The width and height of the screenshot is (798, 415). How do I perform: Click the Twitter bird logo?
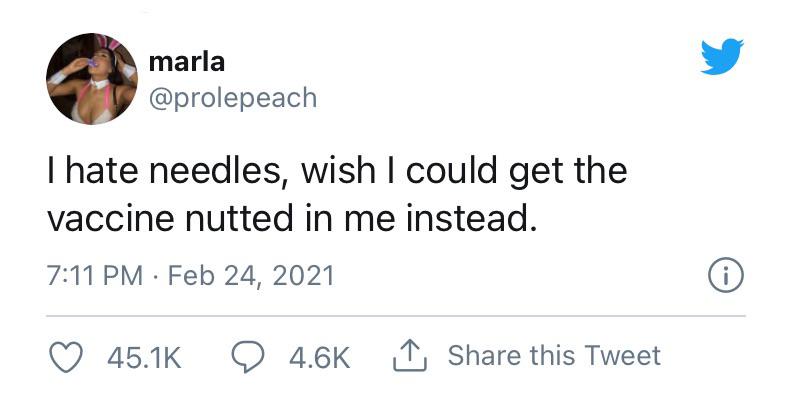(x=723, y=59)
